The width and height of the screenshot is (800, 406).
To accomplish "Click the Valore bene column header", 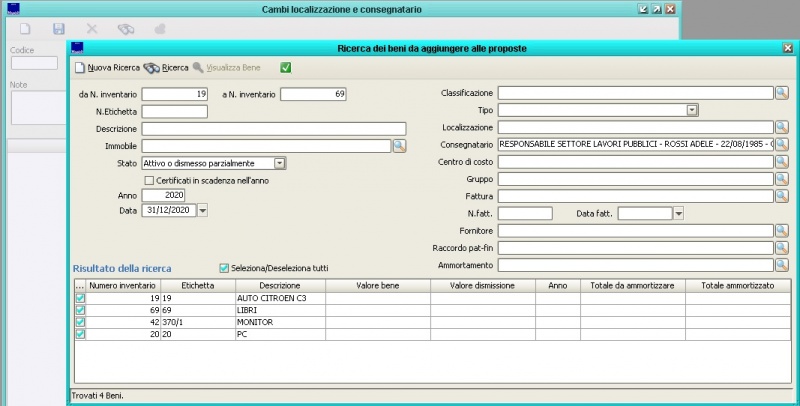I will 378,285.
